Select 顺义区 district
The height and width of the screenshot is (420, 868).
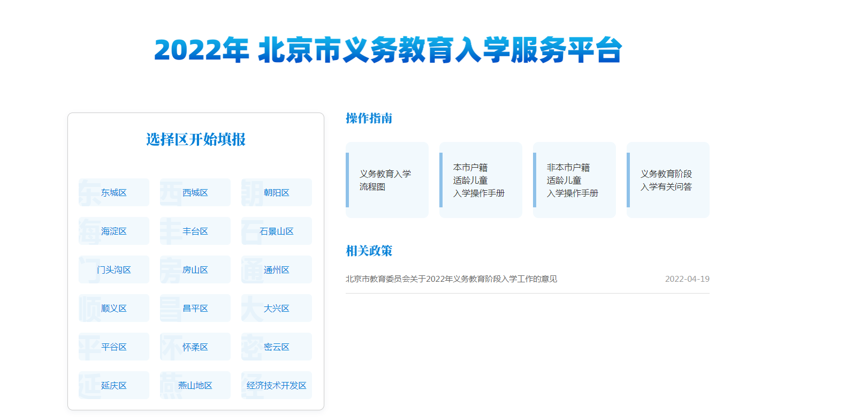click(x=114, y=308)
